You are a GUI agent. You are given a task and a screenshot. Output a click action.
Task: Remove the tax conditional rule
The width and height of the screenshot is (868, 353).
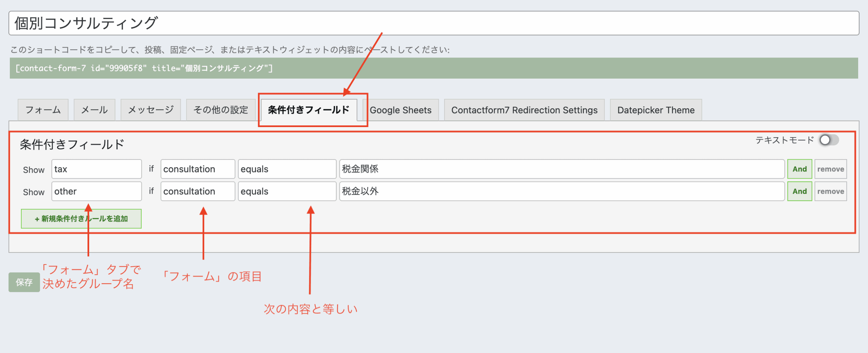coord(830,169)
